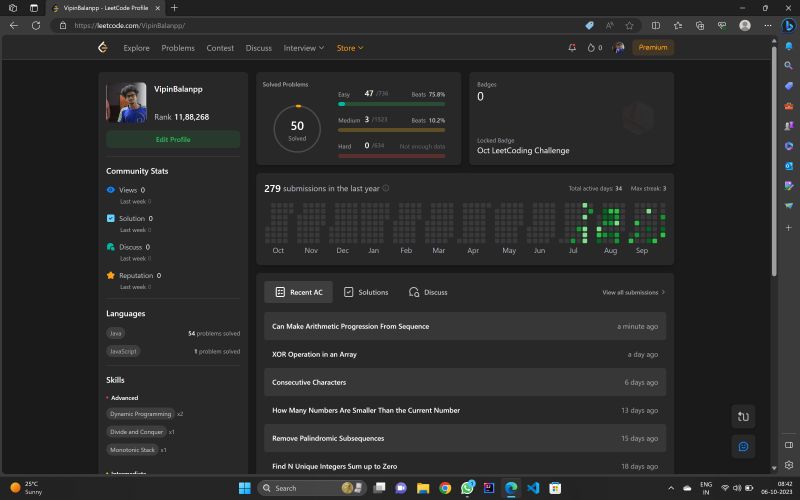Select the Java language tag
The height and width of the screenshot is (500, 800).
(x=116, y=333)
